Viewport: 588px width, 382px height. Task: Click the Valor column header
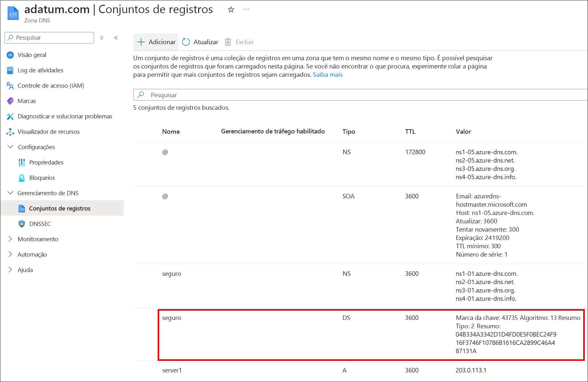463,131
